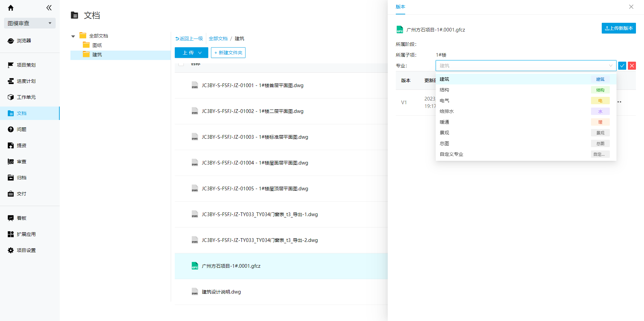Open 进度计划 in the sidebar

[x=30, y=81]
